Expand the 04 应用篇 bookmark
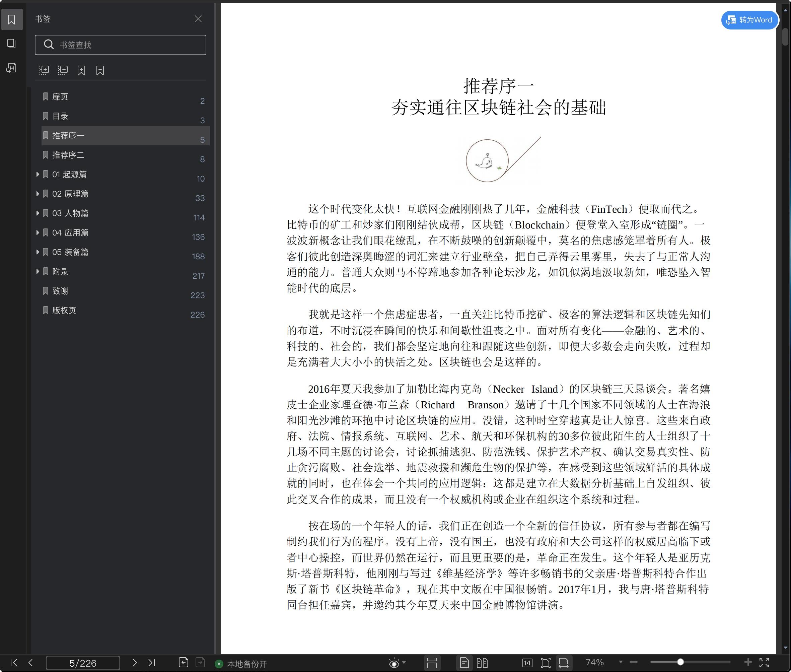 coord(38,233)
